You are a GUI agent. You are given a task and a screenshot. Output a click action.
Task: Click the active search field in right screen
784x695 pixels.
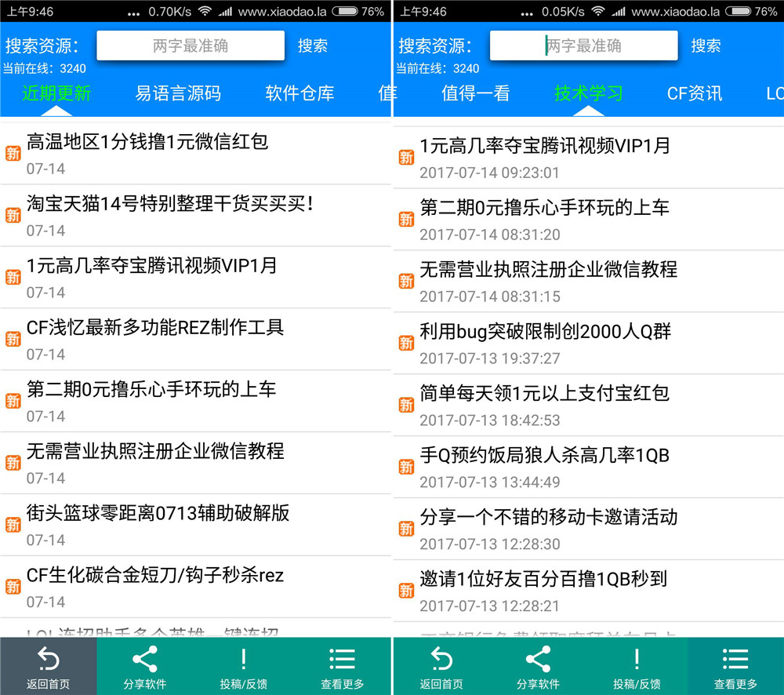[583, 46]
